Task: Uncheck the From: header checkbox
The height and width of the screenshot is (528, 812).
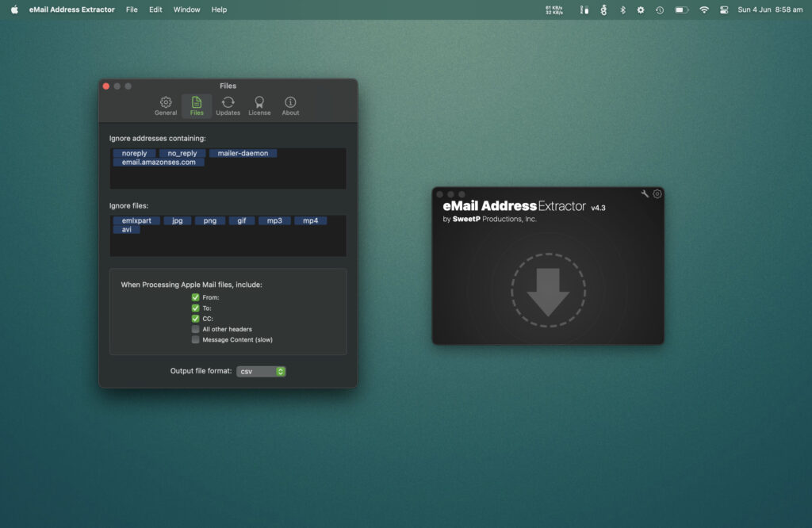Action: [195, 297]
